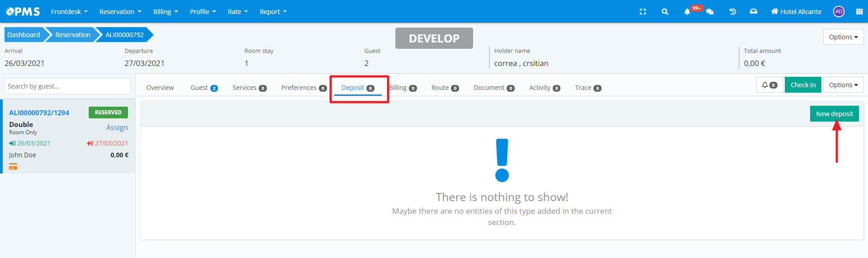Click the fullscreen expand icon

(x=642, y=12)
